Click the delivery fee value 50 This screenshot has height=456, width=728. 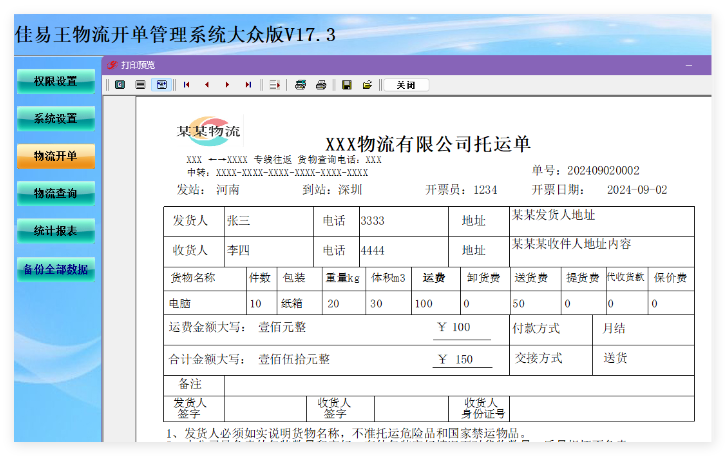[x=519, y=304]
